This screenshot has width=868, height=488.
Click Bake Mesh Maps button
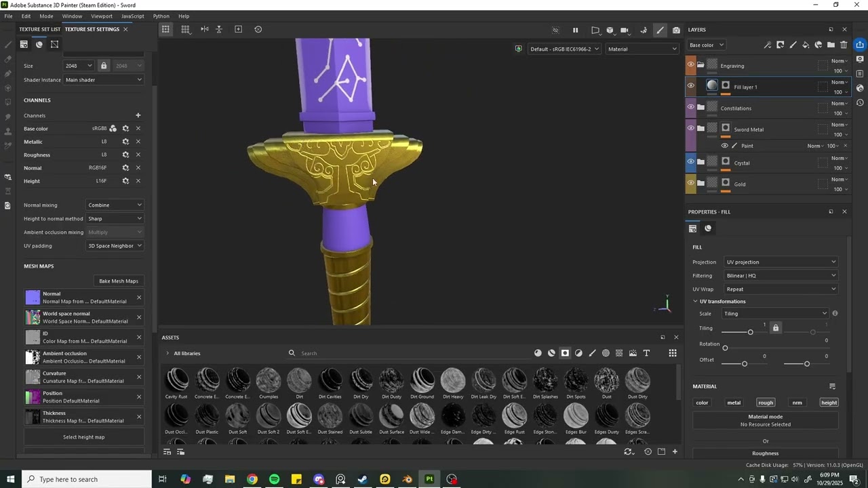tap(119, 281)
